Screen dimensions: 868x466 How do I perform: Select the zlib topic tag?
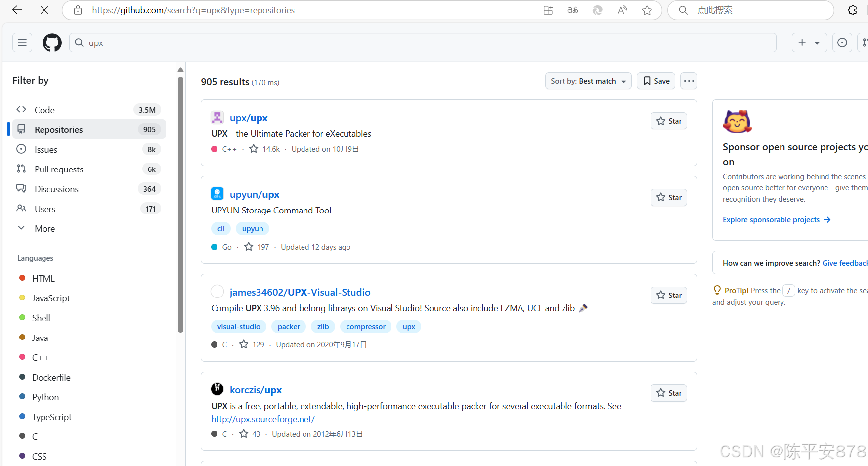pyautogui.click(x=323, y=326)
